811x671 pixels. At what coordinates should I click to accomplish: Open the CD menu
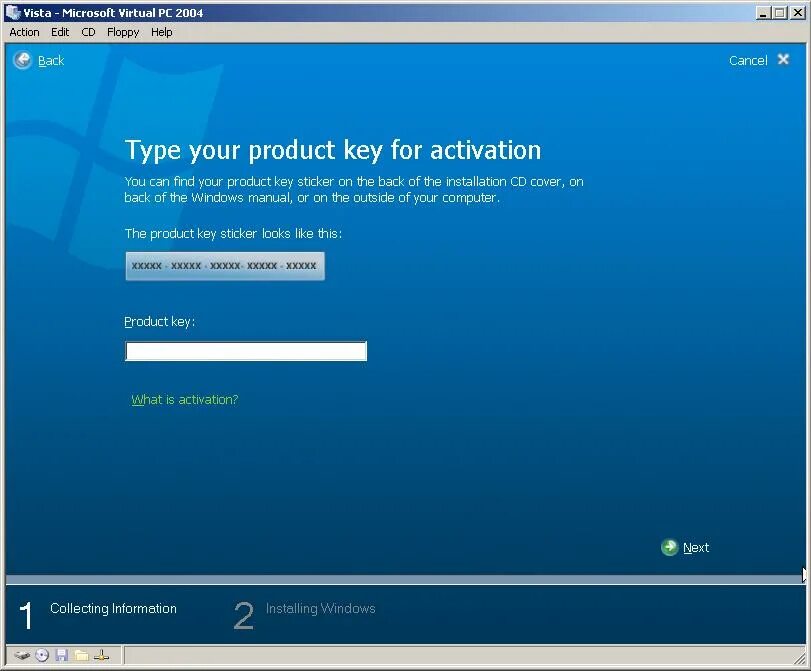(x=88, y=32)
